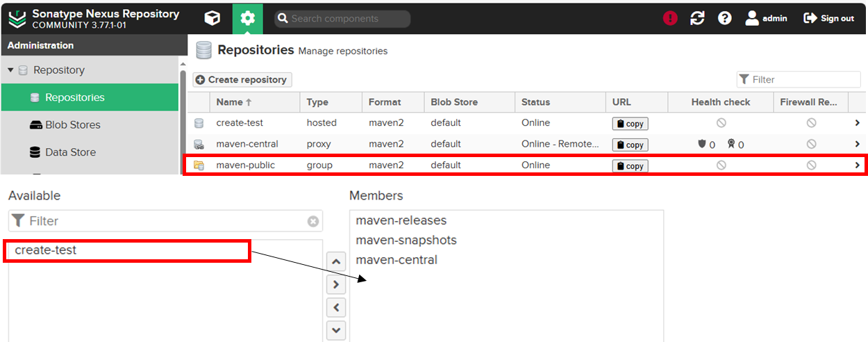
Task: Click shield health icon for maven-central
Action: (702, 144)
